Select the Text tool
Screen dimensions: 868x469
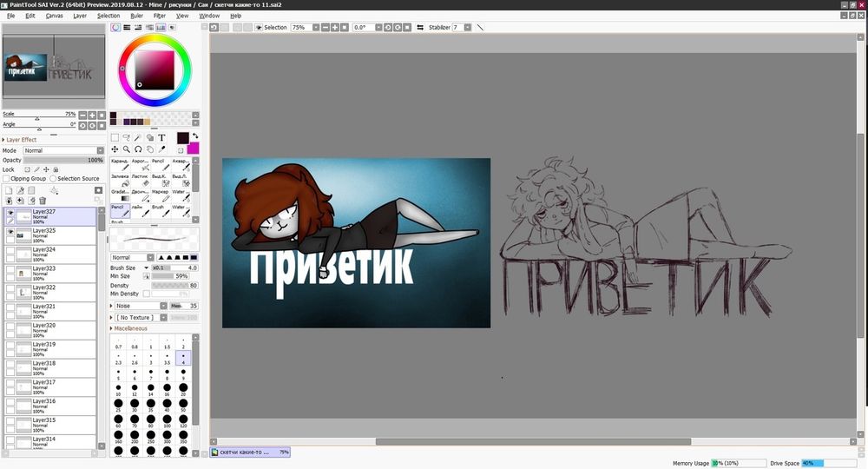pos(161,137)
